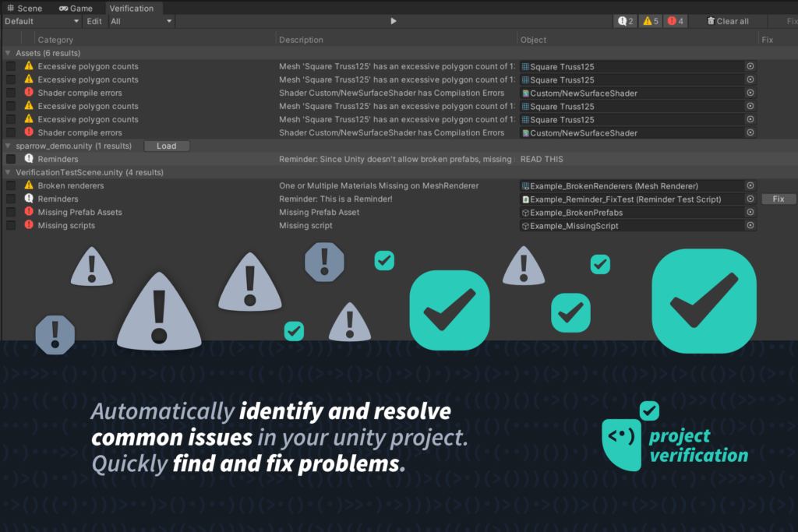
Task: Switch to the Scene tab
Action: tap(25, 8)
